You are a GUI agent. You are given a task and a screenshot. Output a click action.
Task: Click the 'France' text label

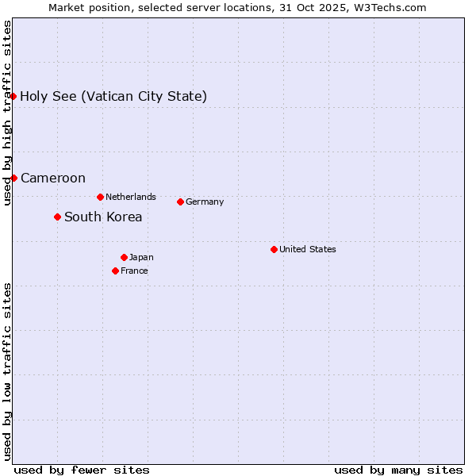point(134,271)
